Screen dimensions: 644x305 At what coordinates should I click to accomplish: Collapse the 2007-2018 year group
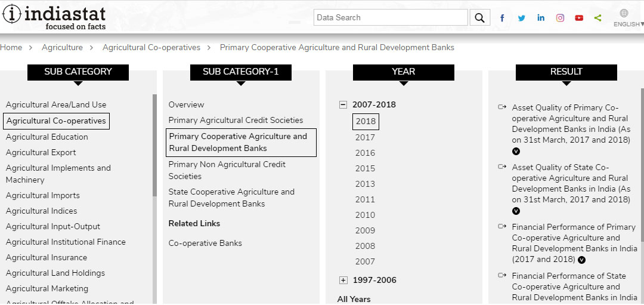343,104
